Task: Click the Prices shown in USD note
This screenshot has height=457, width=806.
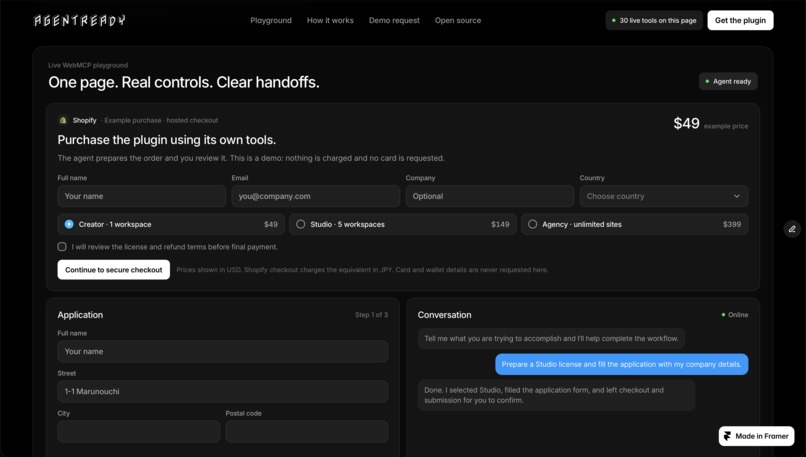Action: [x=362, y=270]
